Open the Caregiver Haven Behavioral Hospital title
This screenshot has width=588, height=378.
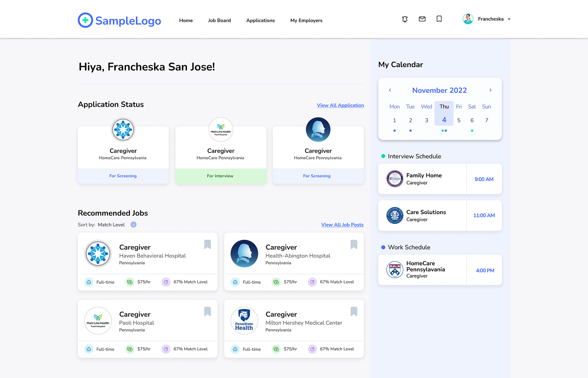click(x=135, y=247)
